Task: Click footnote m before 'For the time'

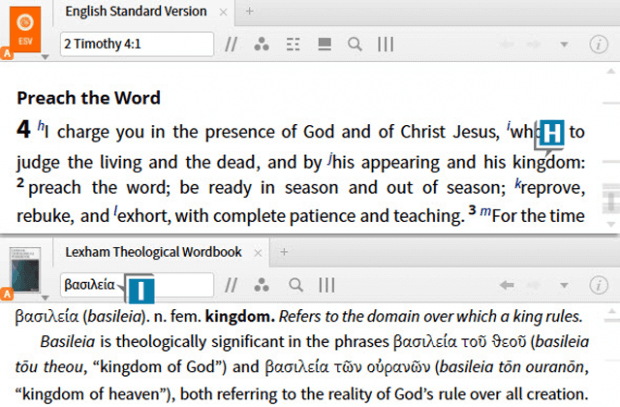Action: 485,212
